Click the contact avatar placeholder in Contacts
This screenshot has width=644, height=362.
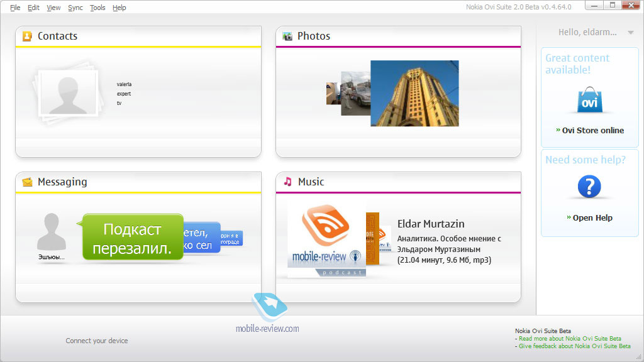coord(68,93)
